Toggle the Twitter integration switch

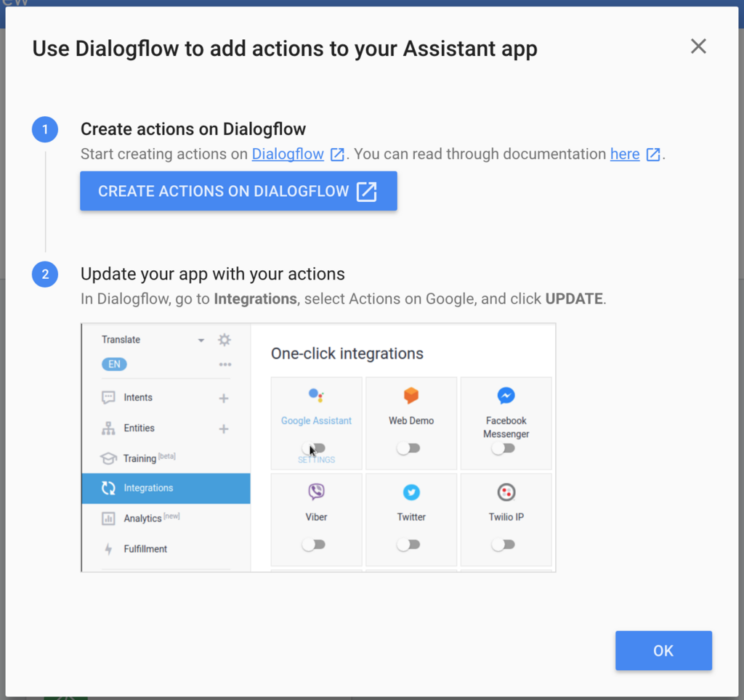(408, 545)
